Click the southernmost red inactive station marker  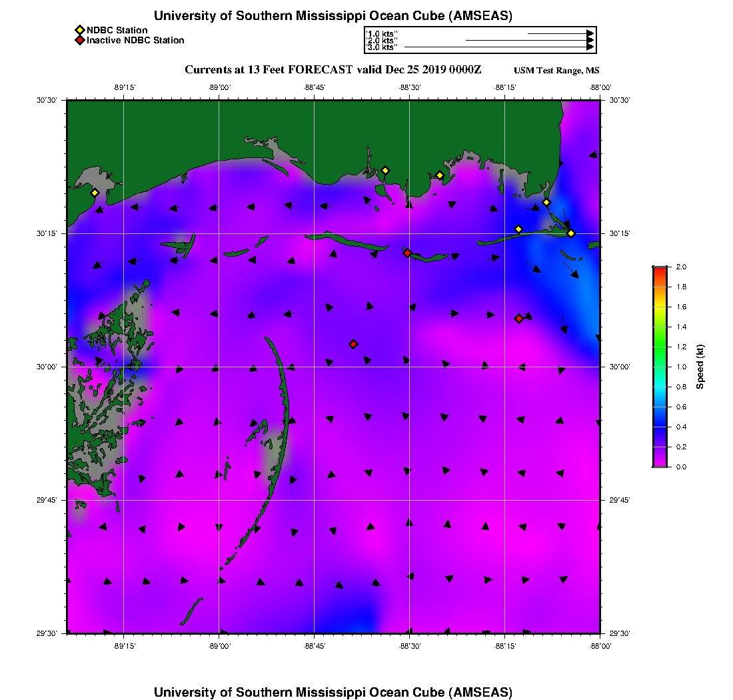(353, 344)
